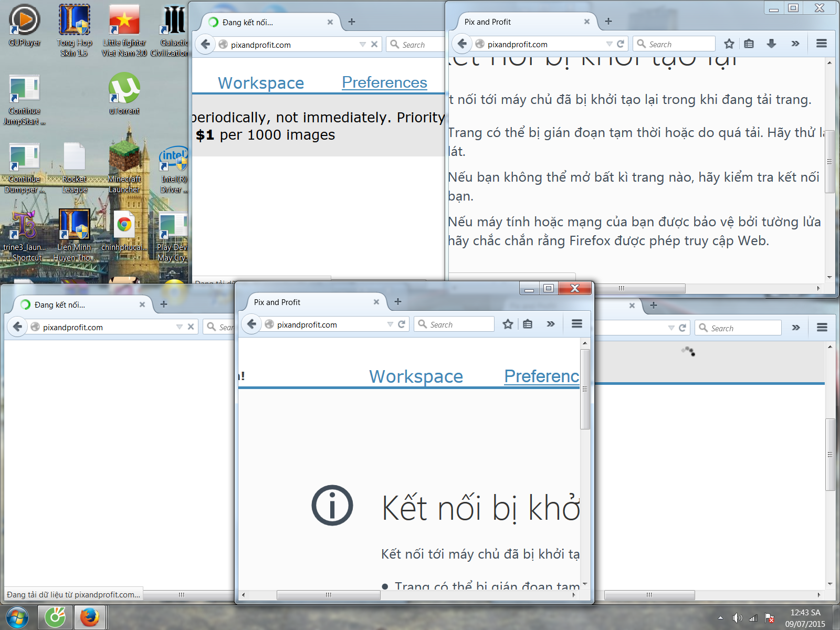Open the clock showing 12:43 SA
The image size is (840, 630).
click(805, 618)
